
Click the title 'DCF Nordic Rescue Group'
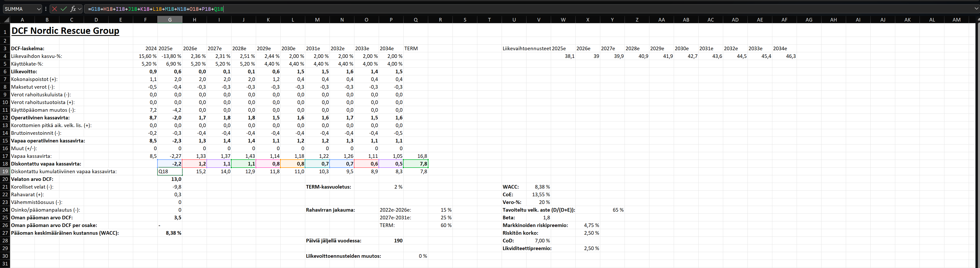point(66,31)
